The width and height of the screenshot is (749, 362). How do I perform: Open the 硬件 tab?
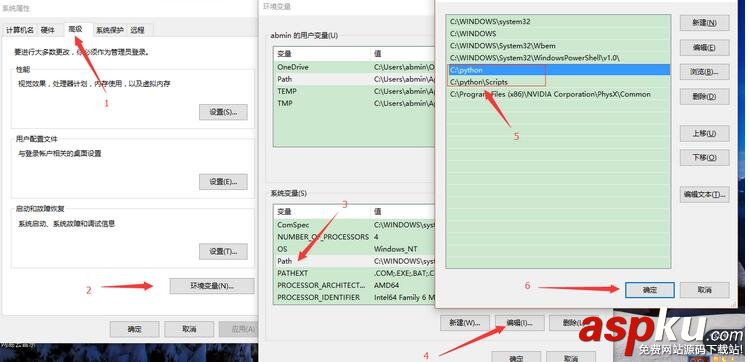48,30
